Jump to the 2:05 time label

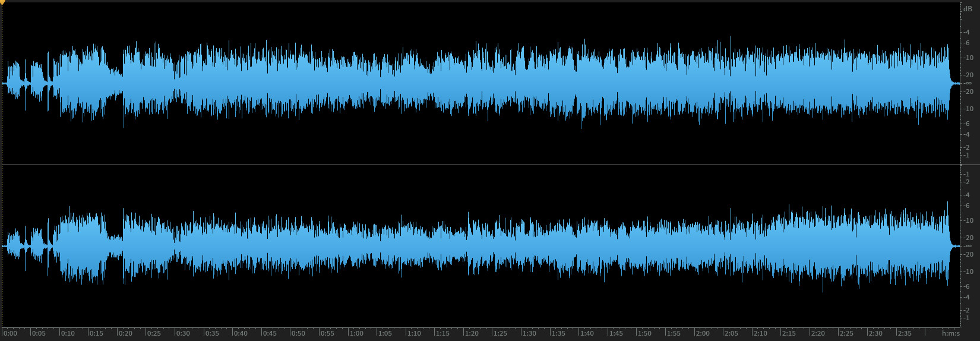point(731,333)
